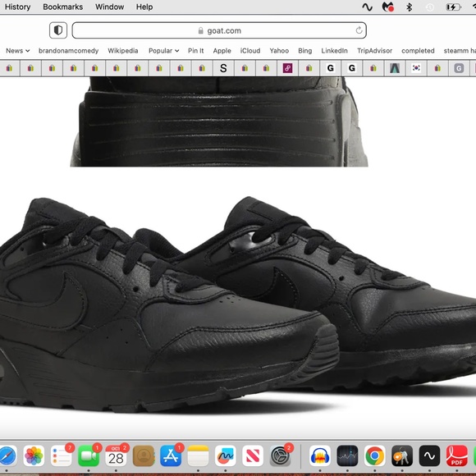The height and width of the screenshot is (476, 476).
Task: Open System Preferences from the Dock
Action: coord(280,455)
